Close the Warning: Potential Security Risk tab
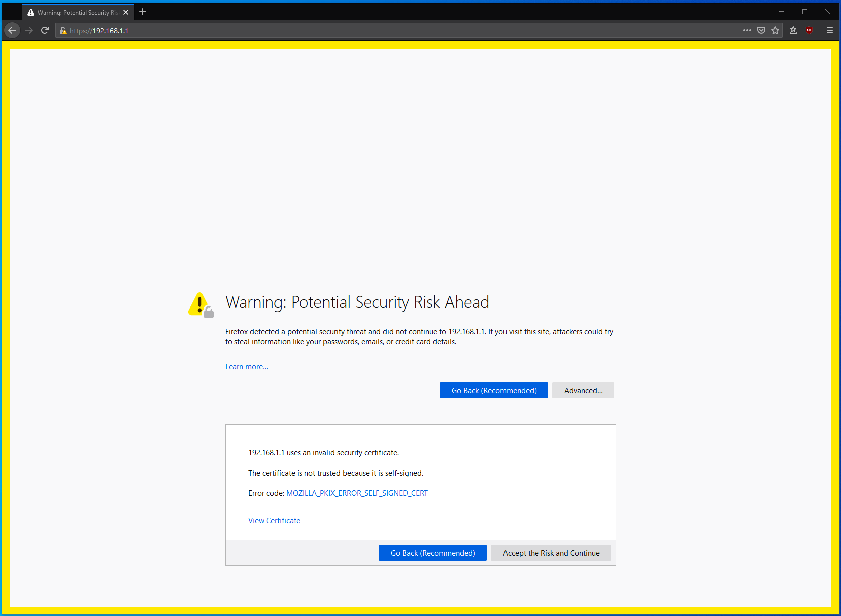The width and height of the screenshot is (841, 616). (x=126, y=12)
